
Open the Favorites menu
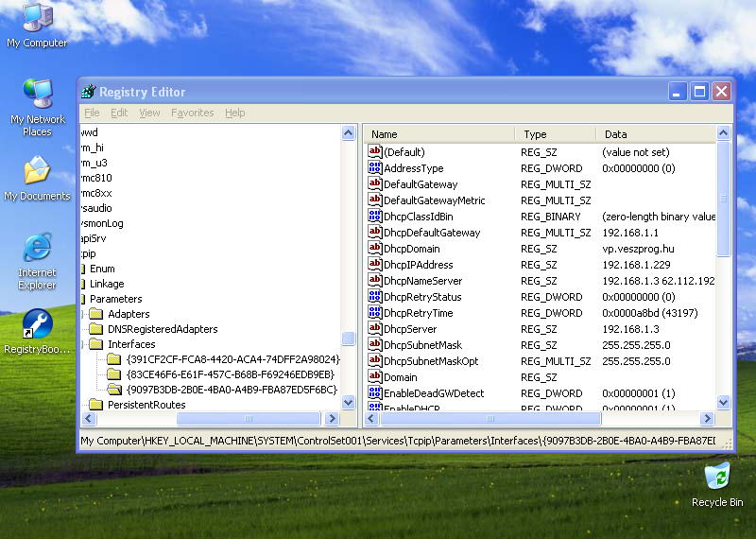(x=193, y=113)
